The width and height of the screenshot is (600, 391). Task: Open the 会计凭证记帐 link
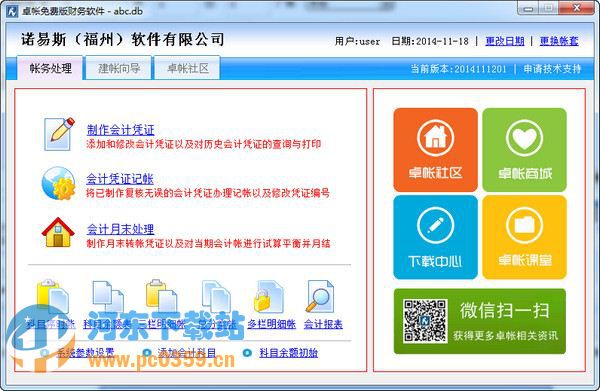120,179
